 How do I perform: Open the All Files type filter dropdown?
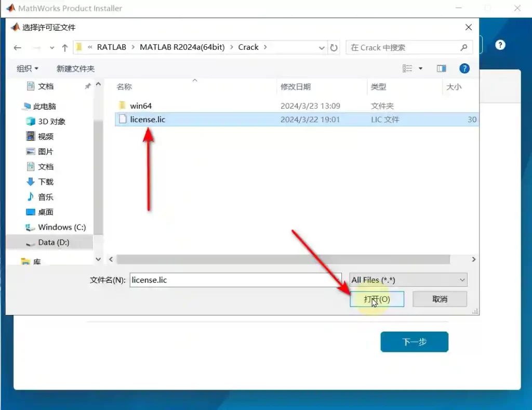tap(408, 280)
